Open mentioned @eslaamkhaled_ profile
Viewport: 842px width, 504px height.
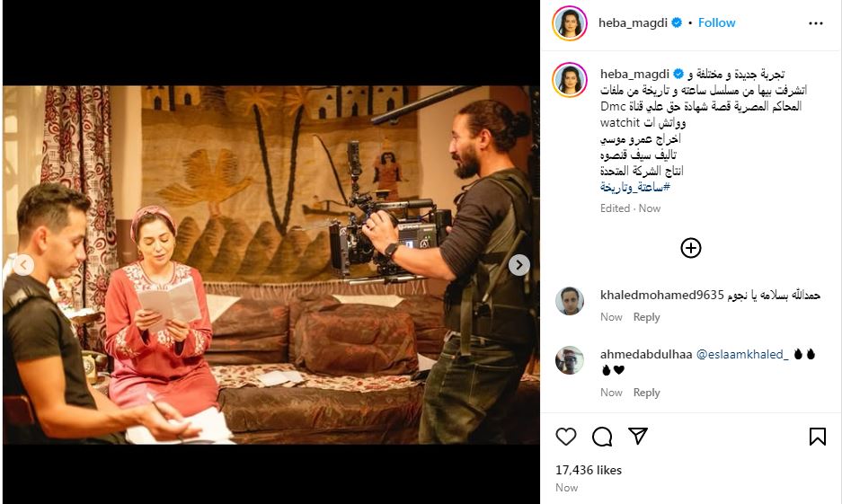[742, 354]
